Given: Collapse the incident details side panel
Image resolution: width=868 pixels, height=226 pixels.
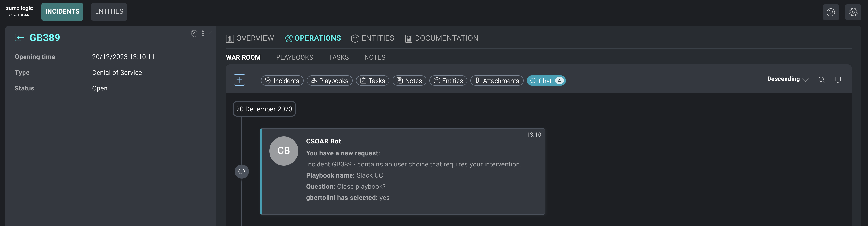Looking at the screenshot, I should [211, 33].
